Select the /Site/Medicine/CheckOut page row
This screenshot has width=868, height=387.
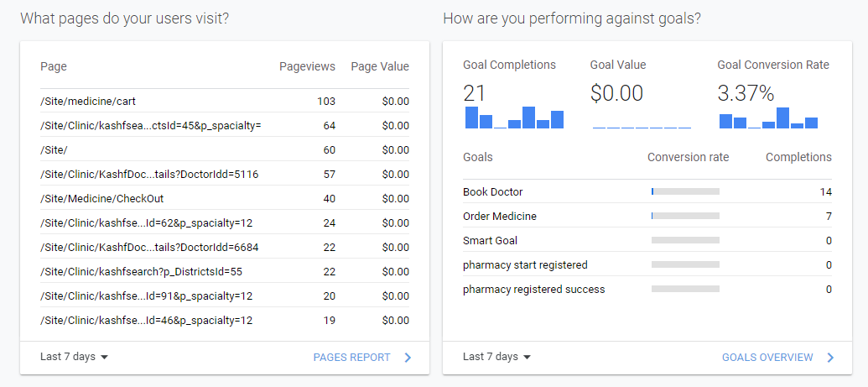point(225,198)
